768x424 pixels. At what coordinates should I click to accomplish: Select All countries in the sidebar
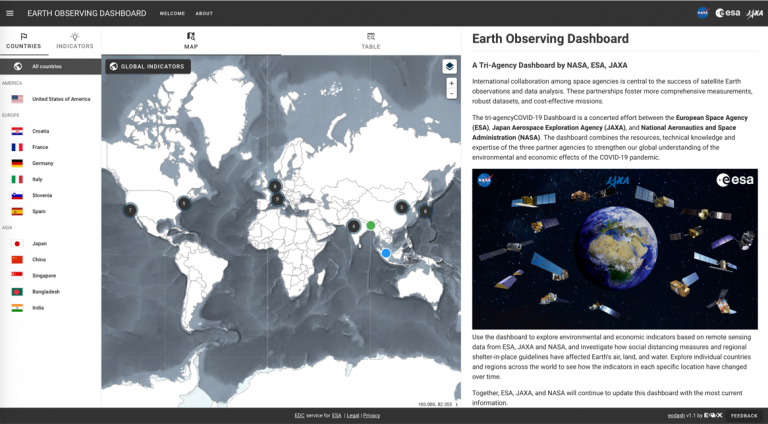50,67
